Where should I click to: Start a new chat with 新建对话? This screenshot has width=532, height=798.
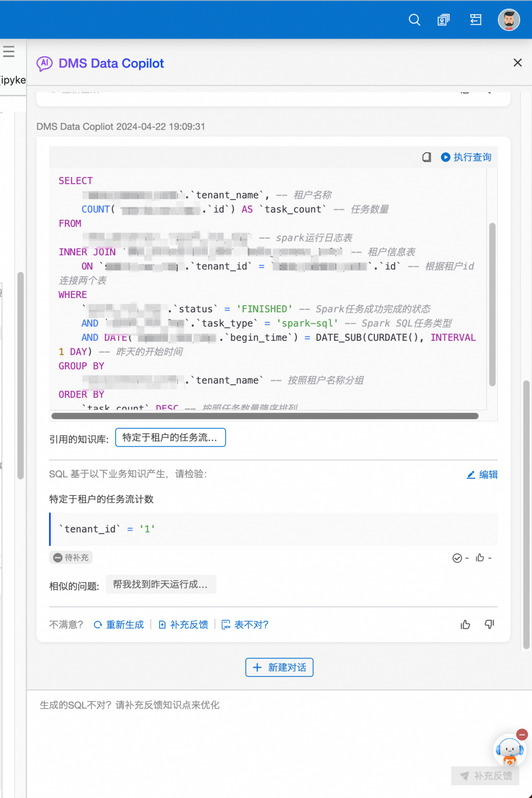(279, 667)
